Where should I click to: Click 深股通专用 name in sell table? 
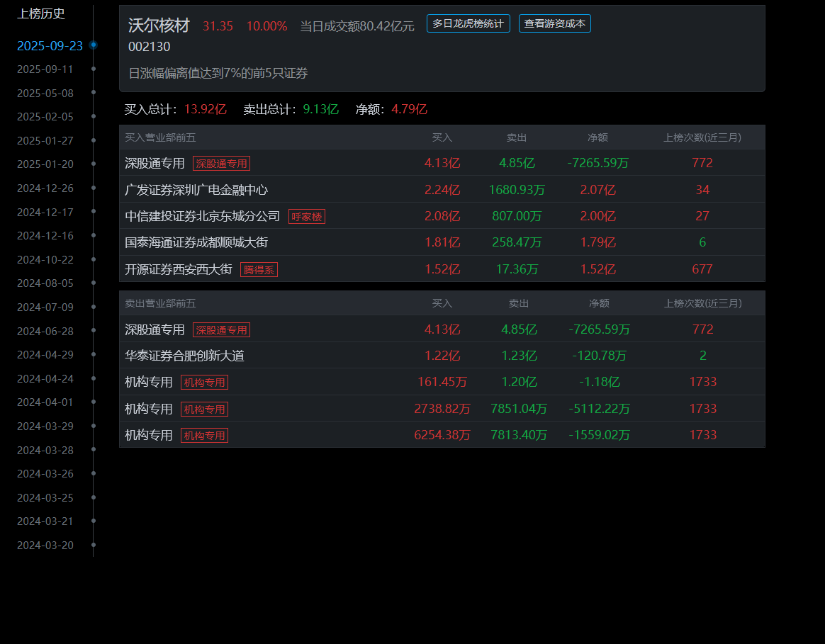tap(155, 329)
